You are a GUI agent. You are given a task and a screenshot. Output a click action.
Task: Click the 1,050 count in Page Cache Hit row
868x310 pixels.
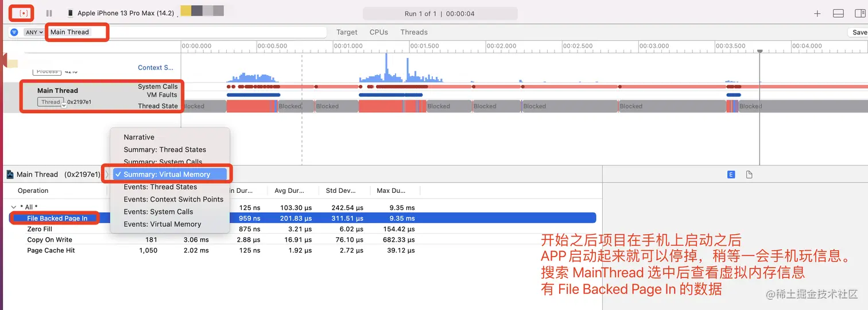click(148, 250)
